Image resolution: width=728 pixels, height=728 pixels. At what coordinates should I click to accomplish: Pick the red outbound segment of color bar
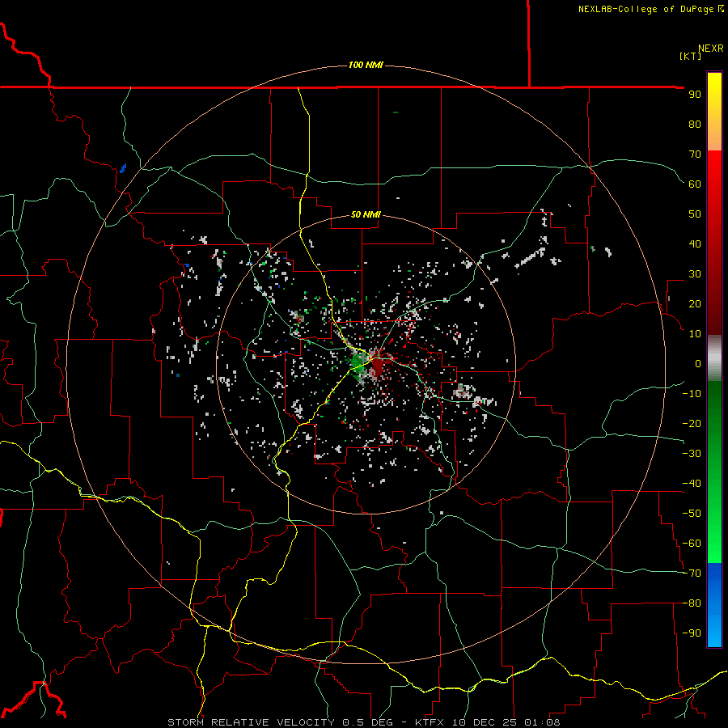tap(714, 243)
